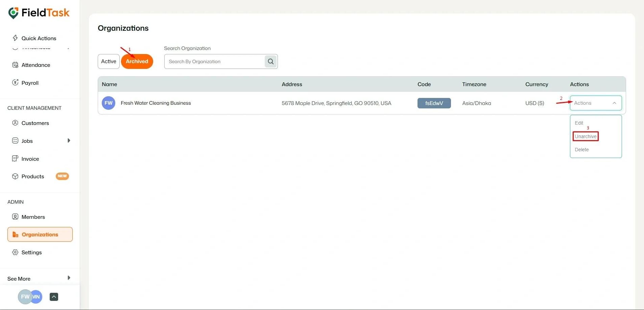Expand the See More arrow

pos(69,278)
